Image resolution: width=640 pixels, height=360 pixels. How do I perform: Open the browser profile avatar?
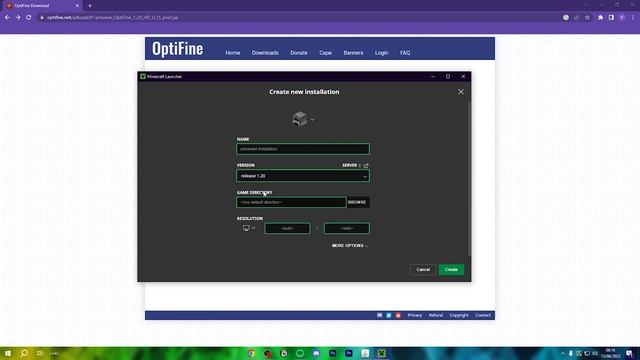click(x=622, y=18)
